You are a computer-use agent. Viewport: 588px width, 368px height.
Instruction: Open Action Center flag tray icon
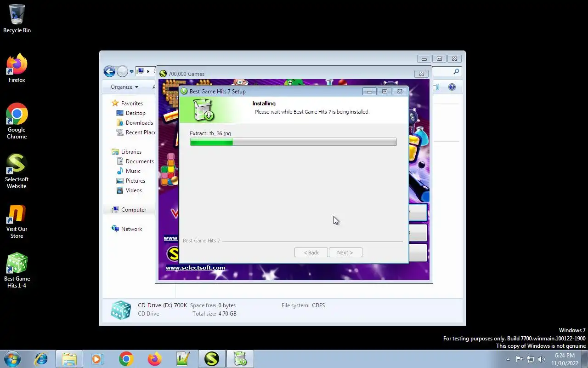520,359
